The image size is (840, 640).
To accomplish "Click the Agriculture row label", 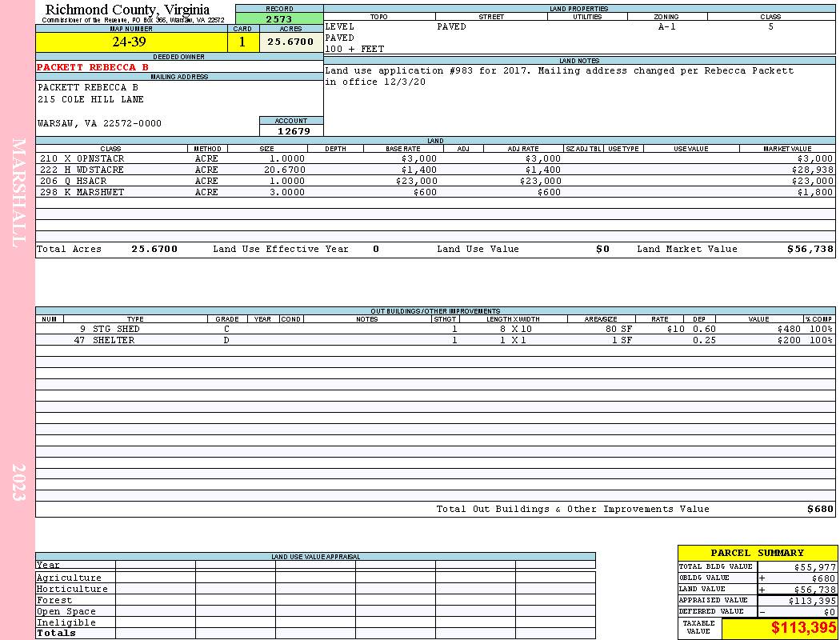I will coord(69,578).
